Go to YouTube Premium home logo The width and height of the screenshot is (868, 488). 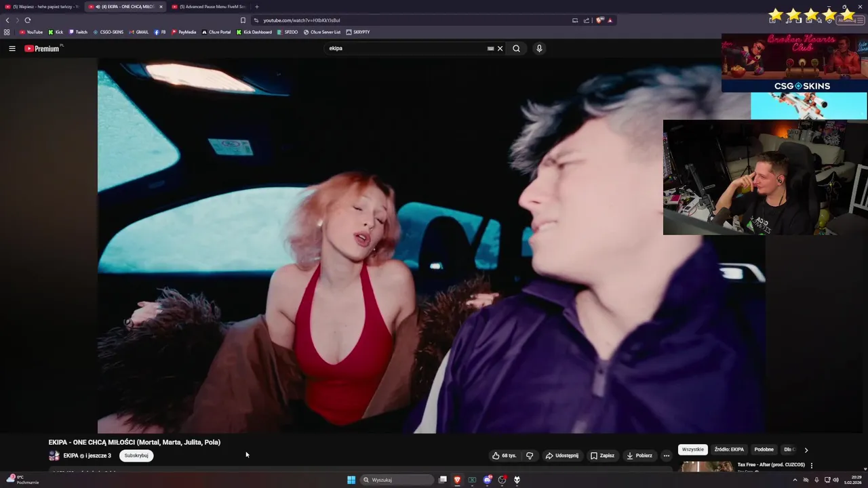pos(42,48)
